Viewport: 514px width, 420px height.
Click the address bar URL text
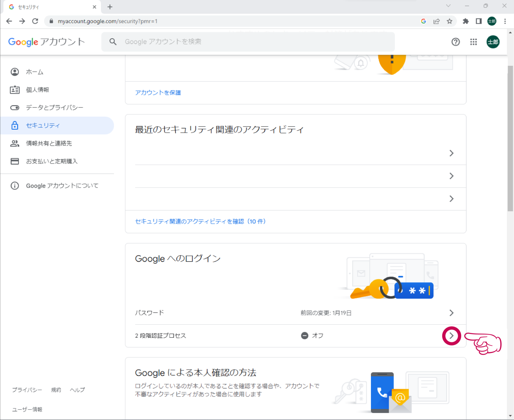click(x=108, y=21)
